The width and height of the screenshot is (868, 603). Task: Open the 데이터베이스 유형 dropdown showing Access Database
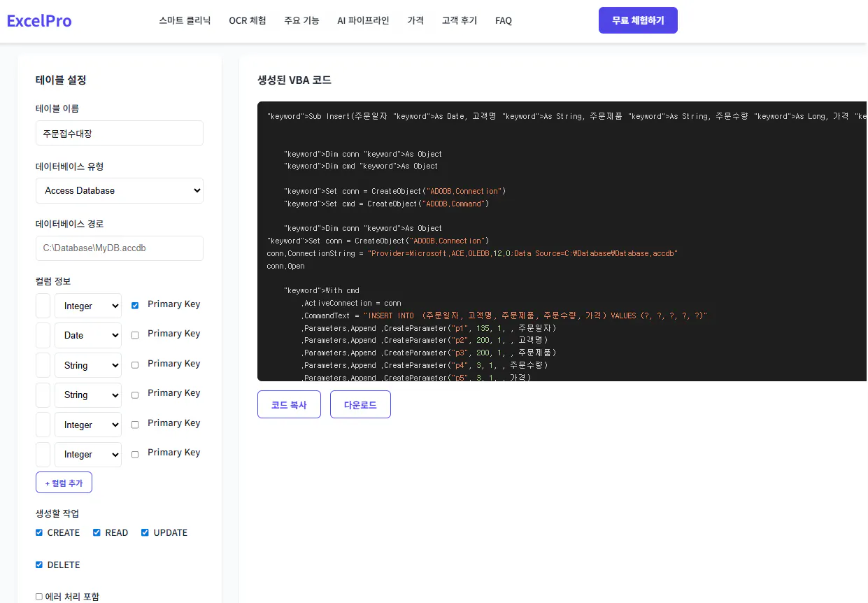pyautogui.click(x=120, y=190)
